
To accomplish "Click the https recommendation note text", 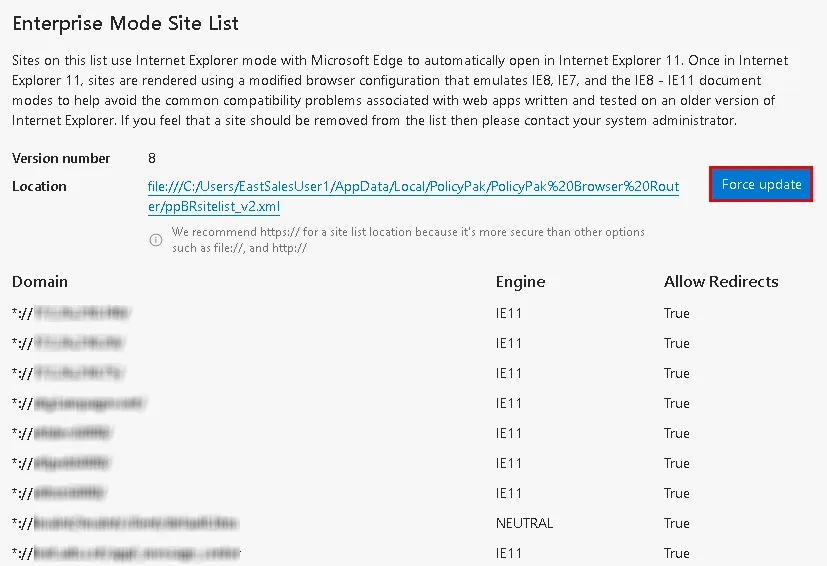I will [x=408, y=239].
